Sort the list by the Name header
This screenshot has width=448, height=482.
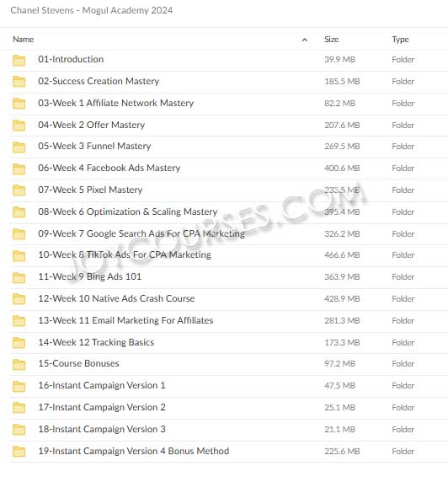coord(24,40)
